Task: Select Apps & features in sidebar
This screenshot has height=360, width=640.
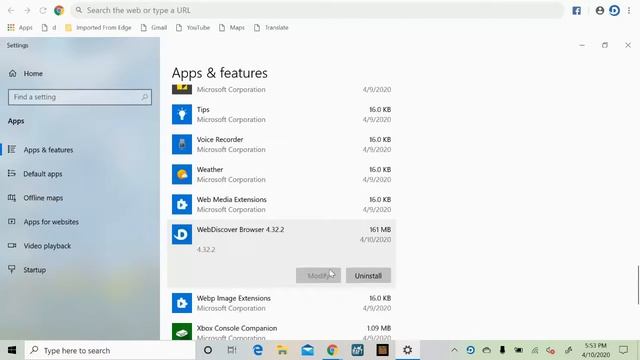Action: (x=48, y=150)
